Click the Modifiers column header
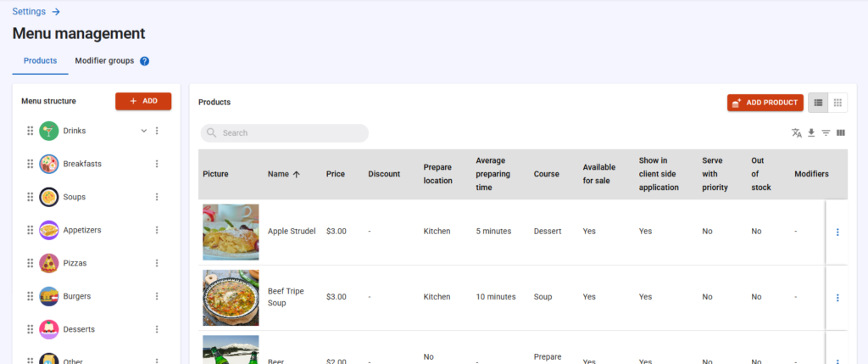This screenshot has width=868, height=364. click(x=811, y=174)
